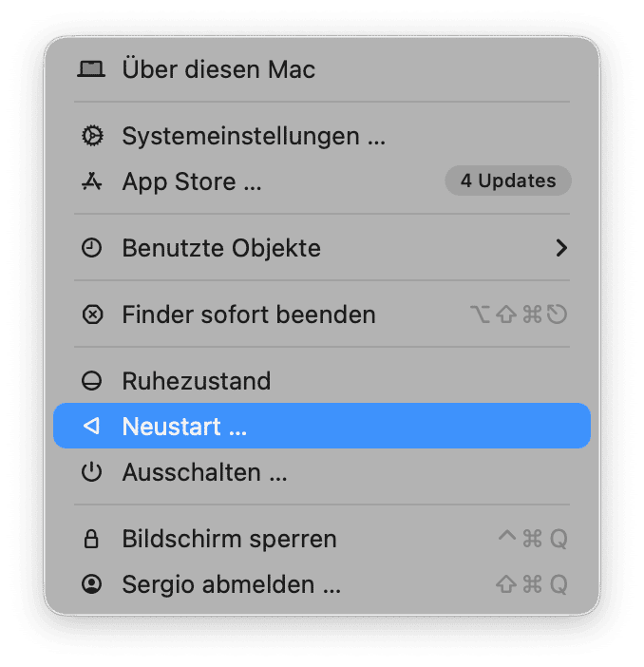Select Sergio abmelden … to log out
Viewport: 644px width, 667px height.
point(231,584)
